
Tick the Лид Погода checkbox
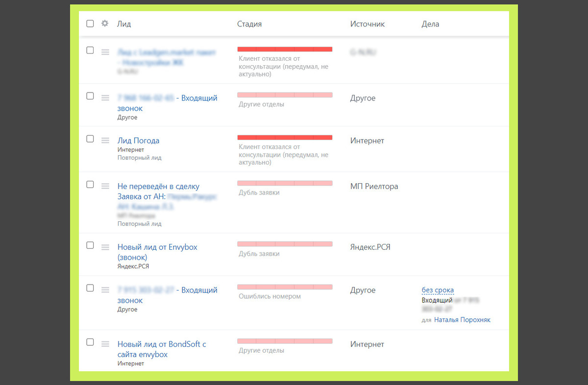coord(90,139)
